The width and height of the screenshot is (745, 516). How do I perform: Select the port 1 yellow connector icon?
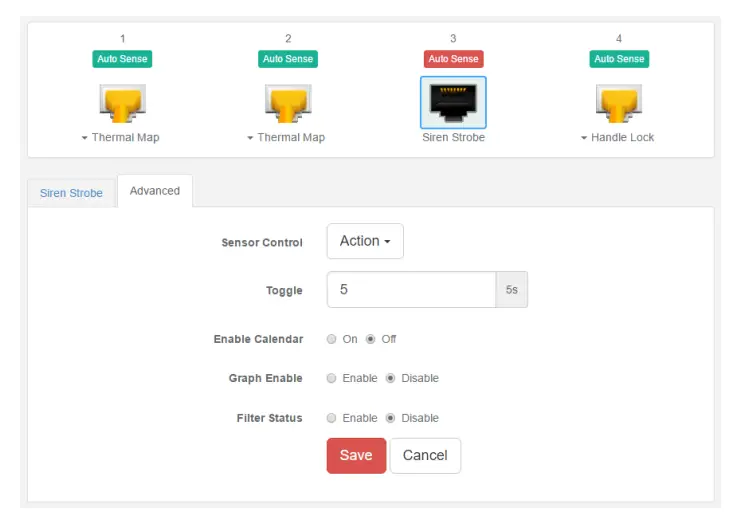tap(123, 103)
